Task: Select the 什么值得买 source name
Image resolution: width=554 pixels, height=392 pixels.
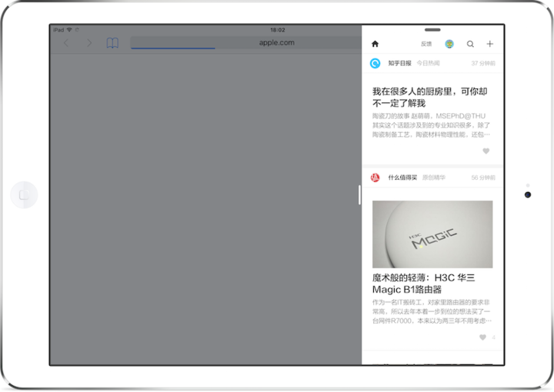Action: (x=402, y=178)
